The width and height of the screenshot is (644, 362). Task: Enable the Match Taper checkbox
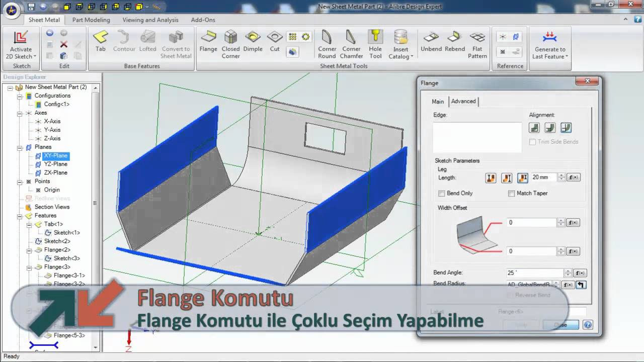[512, 193]
